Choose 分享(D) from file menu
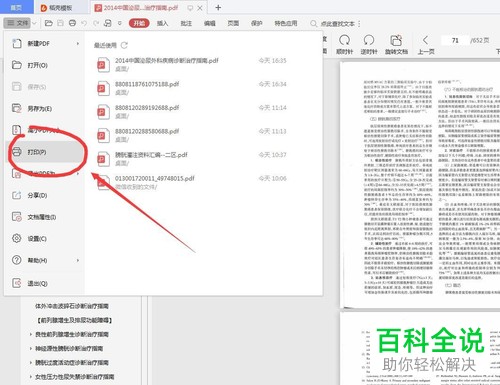 (x=45, y=195)
